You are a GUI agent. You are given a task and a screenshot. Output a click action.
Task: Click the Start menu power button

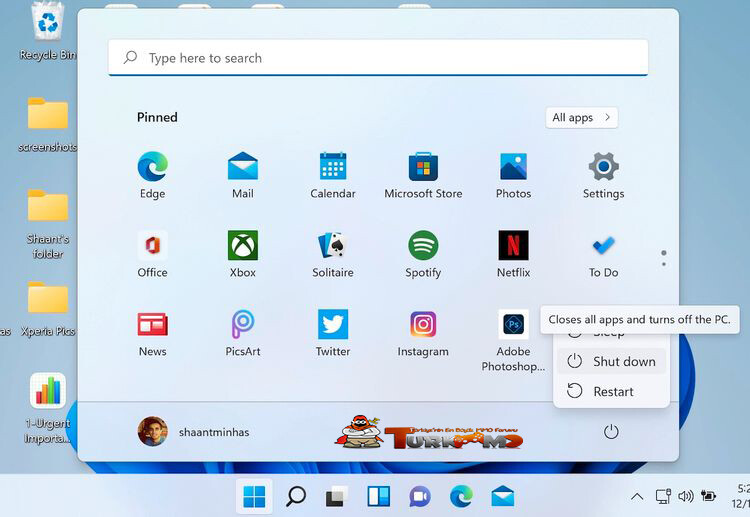(x=611, y=432)
